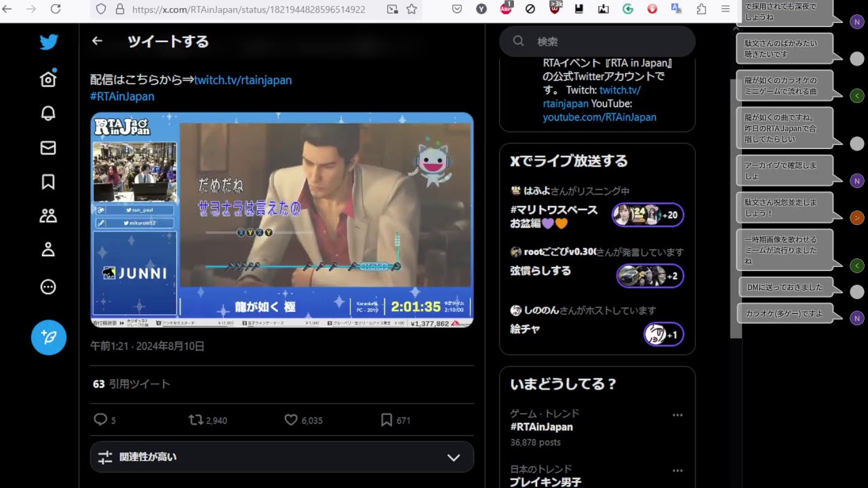Open the #RTAinJapan trending topic
868x488 pixels.
click(541, 427)
